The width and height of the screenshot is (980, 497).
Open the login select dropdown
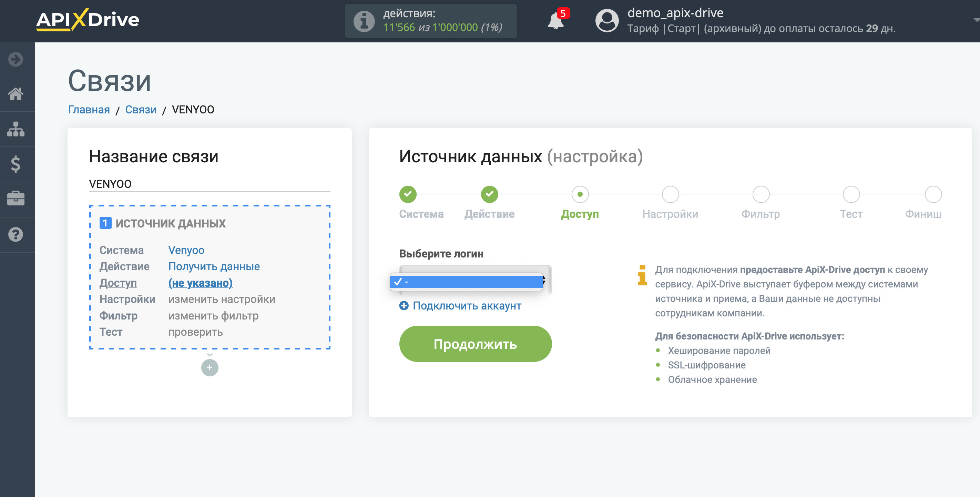click(x=475, y=281)
